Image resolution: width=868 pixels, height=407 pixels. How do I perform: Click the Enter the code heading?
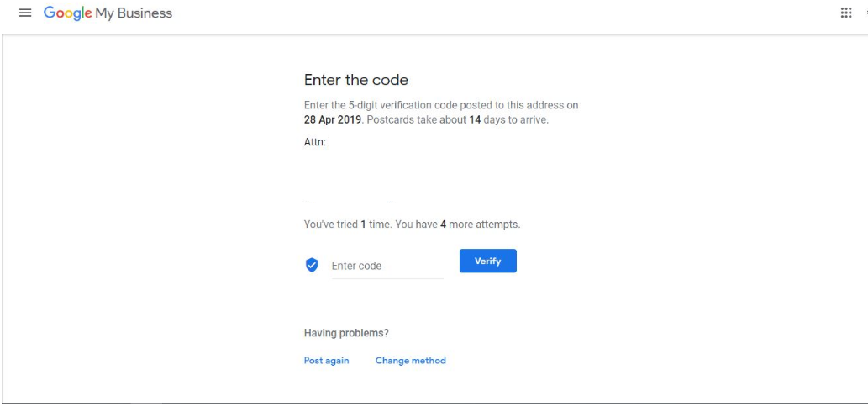[x=356, y=80]
